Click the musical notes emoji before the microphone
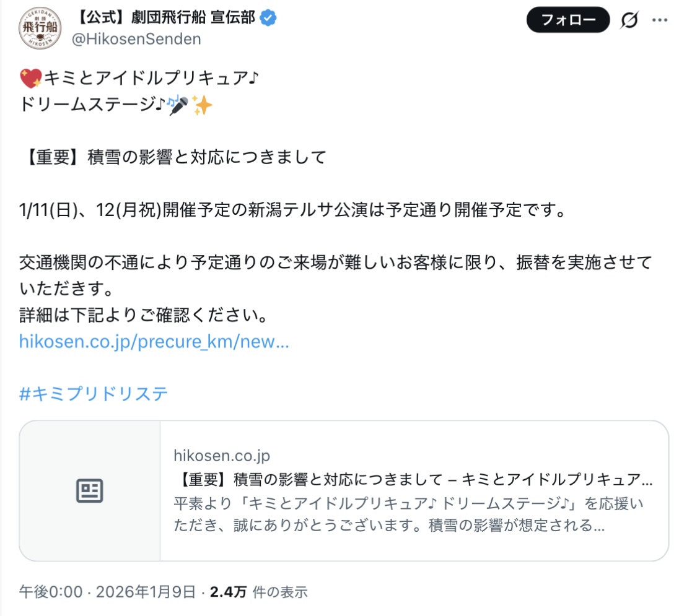This screenshot has height=616, width=679. tap(172, 102)
